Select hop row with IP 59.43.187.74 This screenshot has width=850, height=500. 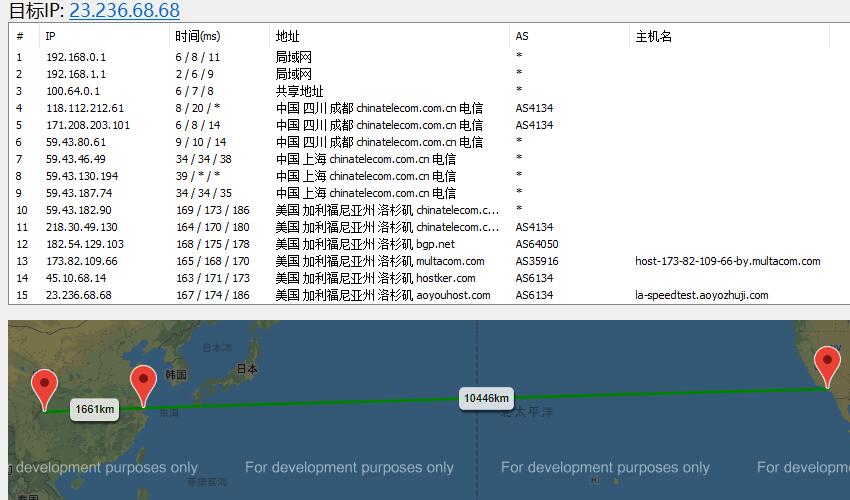(x=428, y=193)
